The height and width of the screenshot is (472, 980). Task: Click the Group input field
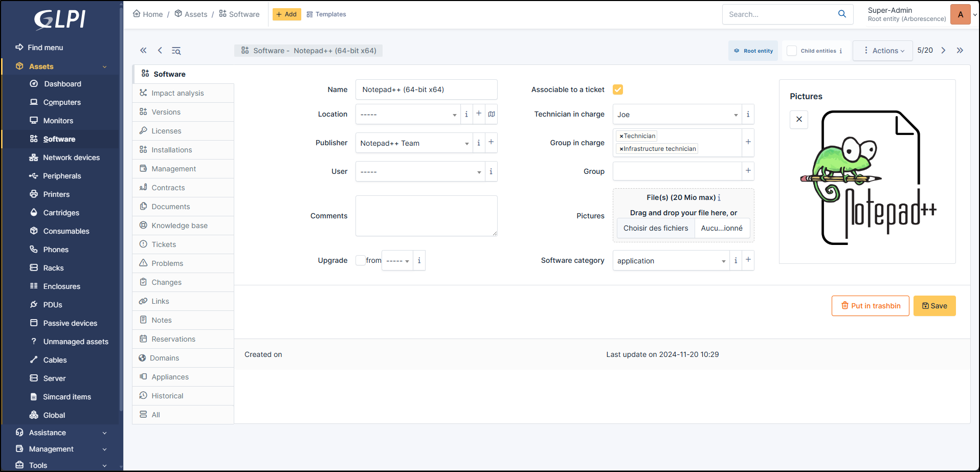coord(677,171)
